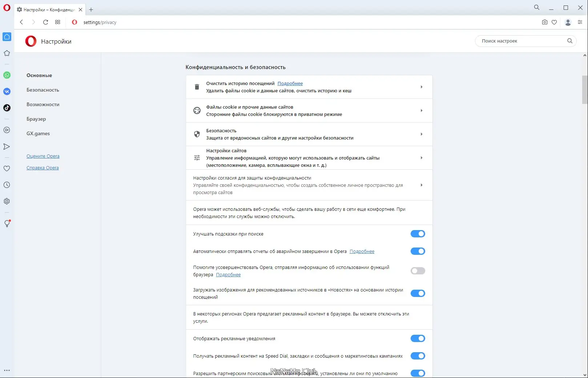Open Bookmarks star icon in sidebar
This screenshot has width=588, height=378.
click(7, 53)
